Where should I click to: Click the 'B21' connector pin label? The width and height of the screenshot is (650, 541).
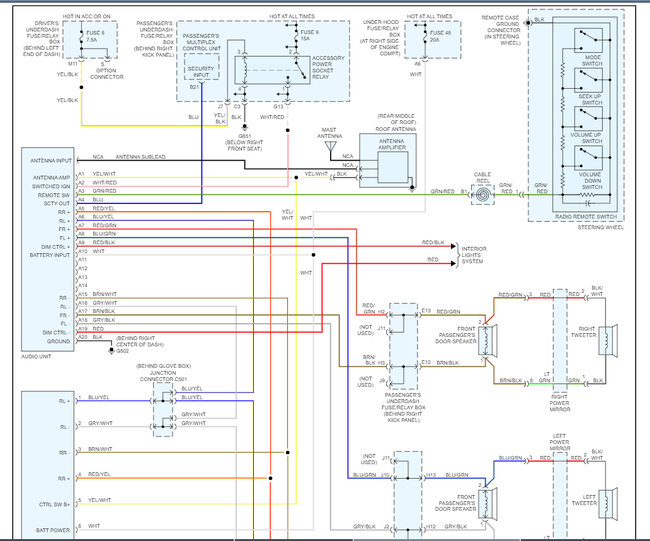(x=194, y=87)
